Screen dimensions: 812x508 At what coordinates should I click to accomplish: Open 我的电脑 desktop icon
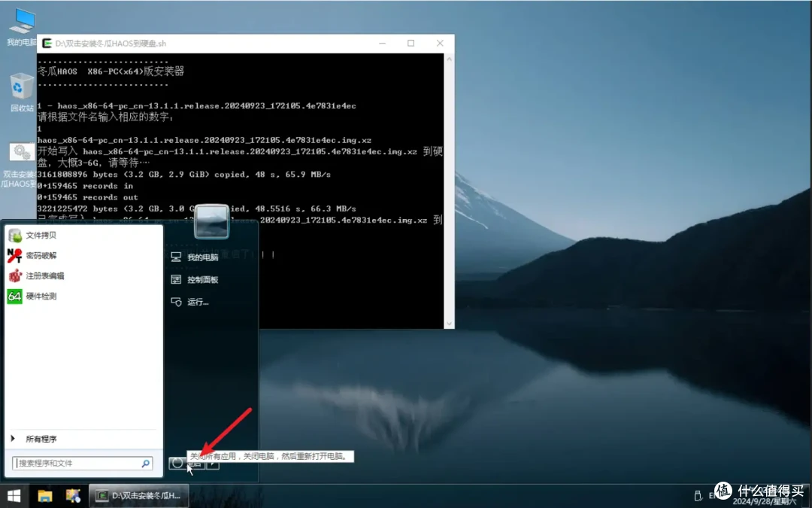coord(22,27)
